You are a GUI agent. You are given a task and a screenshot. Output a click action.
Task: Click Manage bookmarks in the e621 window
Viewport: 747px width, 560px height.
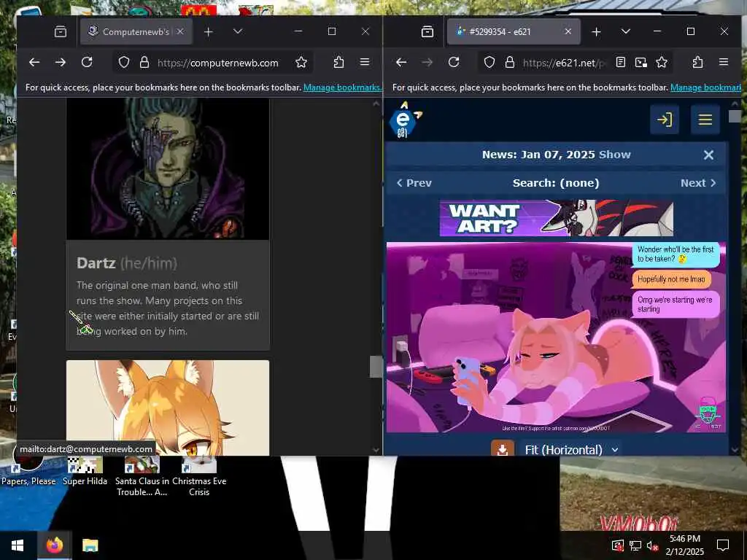pos(705,87)
